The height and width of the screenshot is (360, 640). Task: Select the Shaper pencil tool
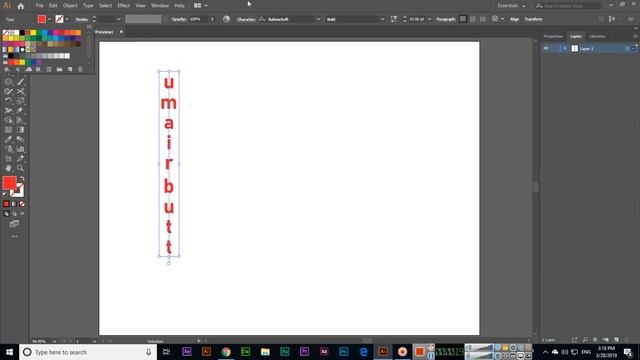(8, 91)
